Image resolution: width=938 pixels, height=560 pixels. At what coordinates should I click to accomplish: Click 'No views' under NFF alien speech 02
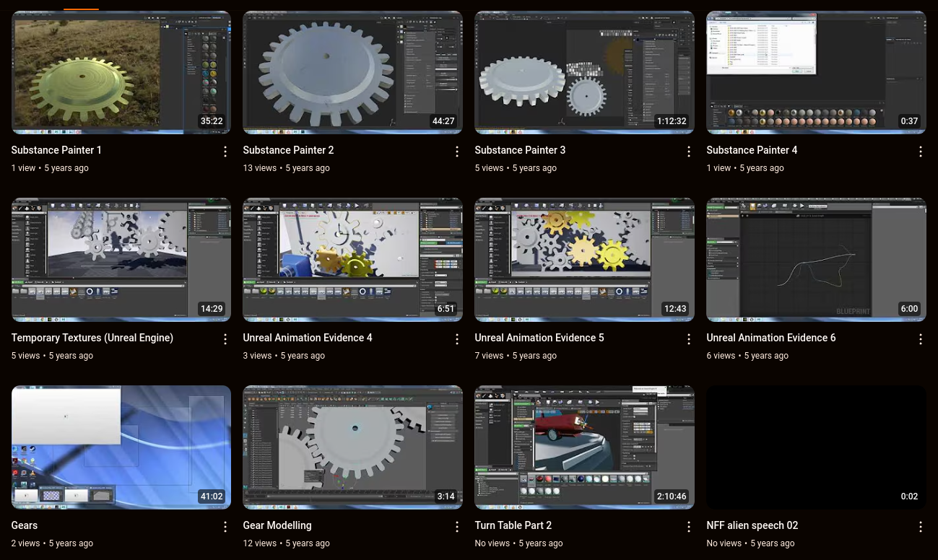[x=724, y=543]
